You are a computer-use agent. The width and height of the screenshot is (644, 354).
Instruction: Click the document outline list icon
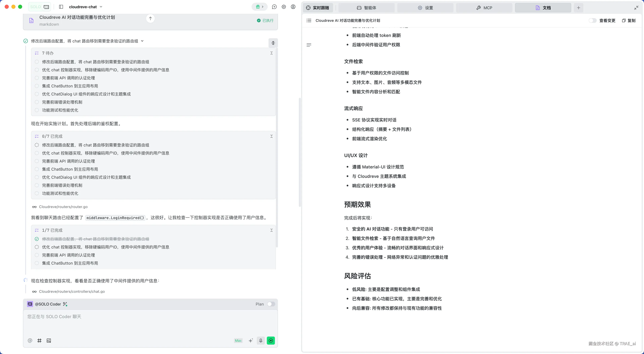(x=309, y=20)
